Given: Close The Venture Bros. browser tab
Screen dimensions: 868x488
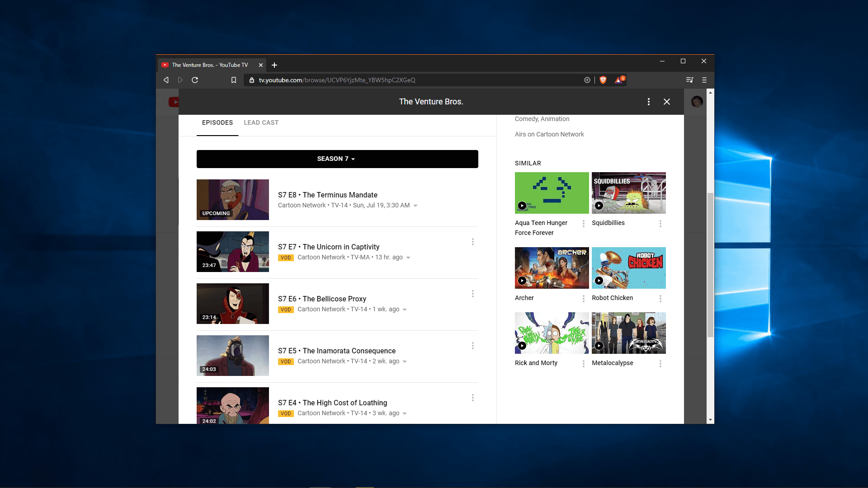Looking at the screenshot, I should [x=261, y=65].
